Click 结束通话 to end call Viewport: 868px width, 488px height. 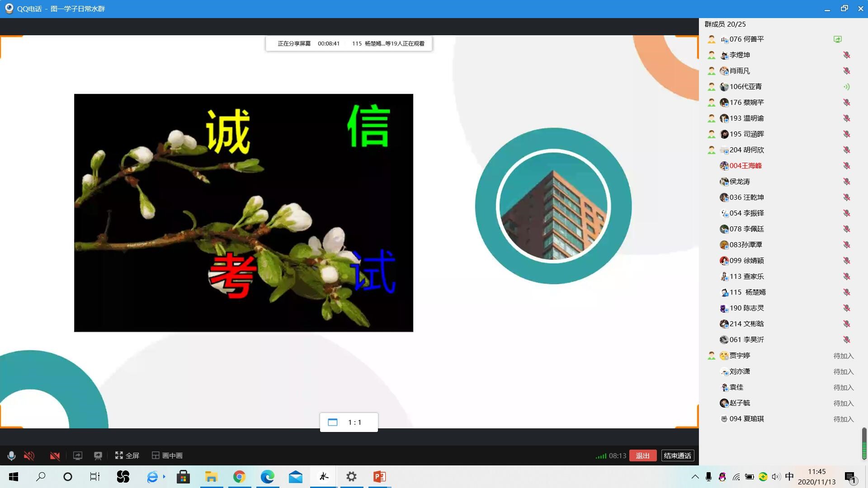pos(677,455)
